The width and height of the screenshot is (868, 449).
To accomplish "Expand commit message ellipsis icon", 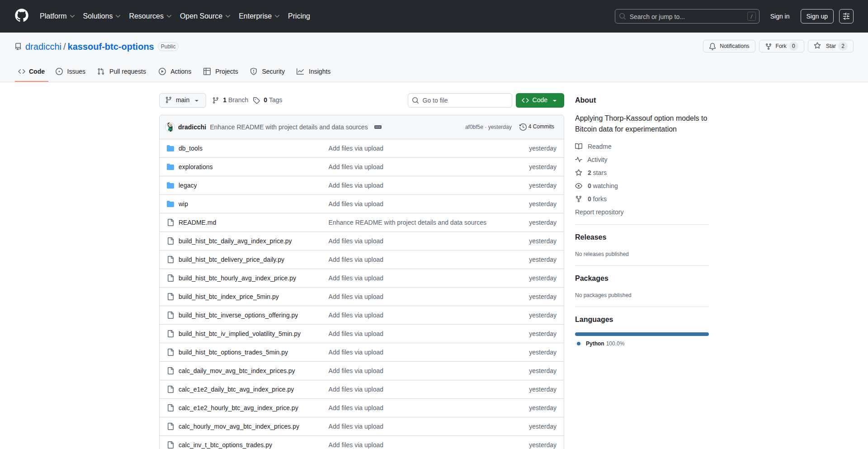I will [378, 127].
